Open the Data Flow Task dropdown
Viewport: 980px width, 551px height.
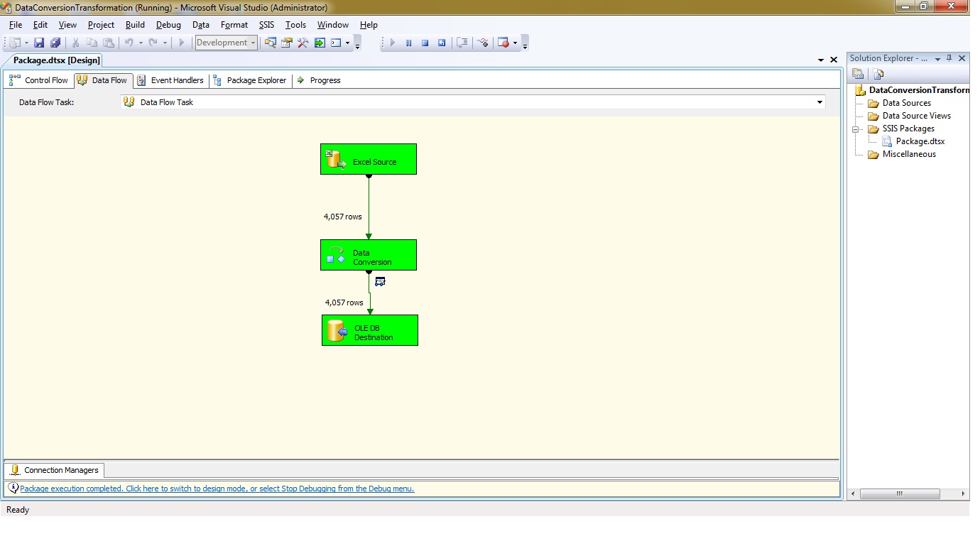[x=820, y=102]
